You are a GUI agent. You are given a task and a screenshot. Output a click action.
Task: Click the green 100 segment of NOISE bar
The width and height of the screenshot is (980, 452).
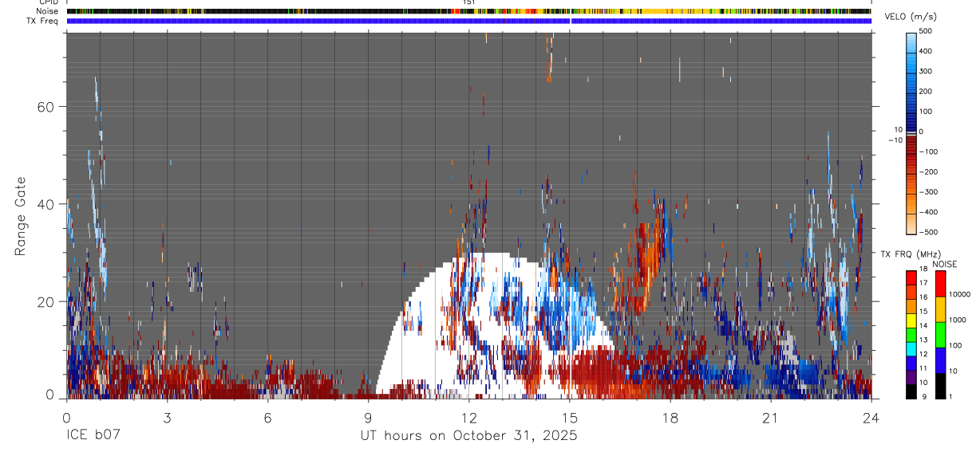(x=941, y=335)
